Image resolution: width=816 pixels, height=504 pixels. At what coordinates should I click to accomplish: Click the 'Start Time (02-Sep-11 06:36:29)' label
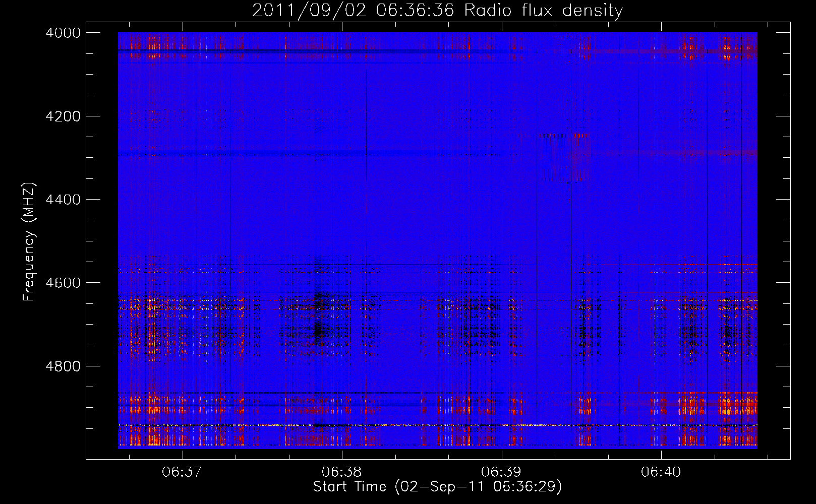point(437,487)
